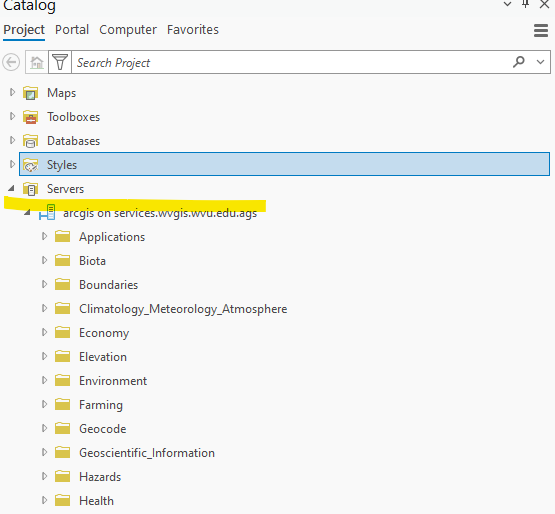Select the Geoscientific_Information folder
Viewport: 555px width, 514px height.
147,453
